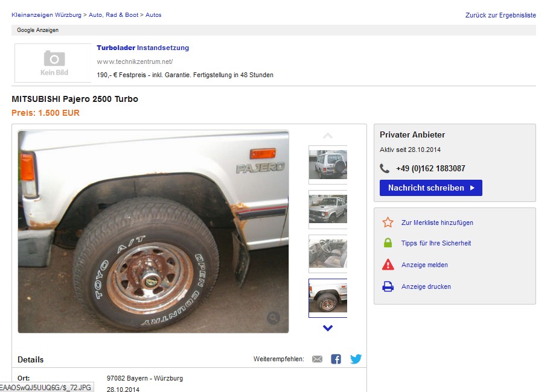Click the green padlock security icon
The height and width of the screenshot is (392, 553).
coord(388,242)
